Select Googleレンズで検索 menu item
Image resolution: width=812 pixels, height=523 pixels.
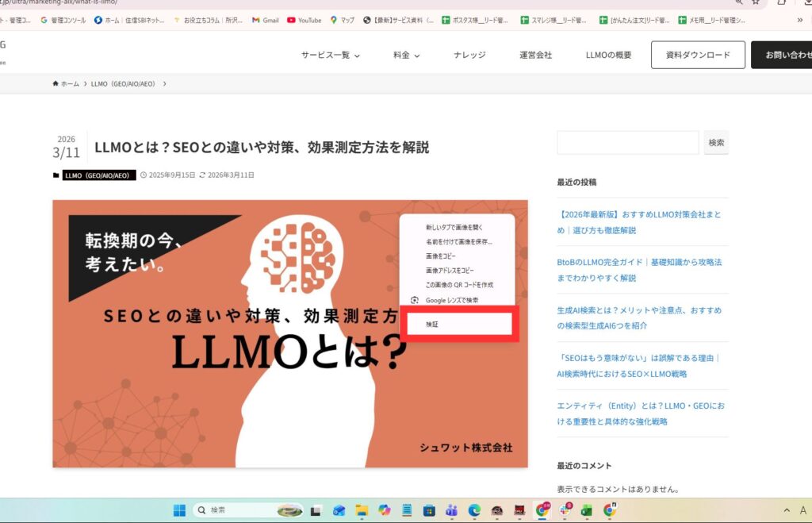point(452,300)
